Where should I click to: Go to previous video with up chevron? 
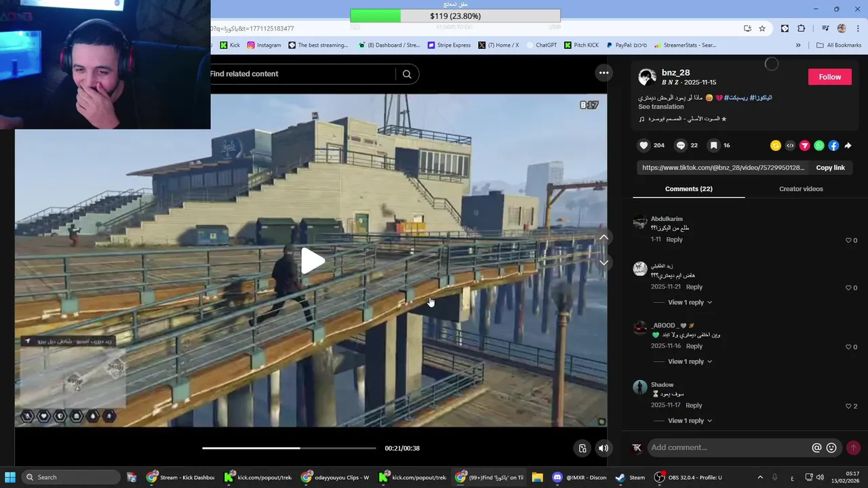(604, 237)
